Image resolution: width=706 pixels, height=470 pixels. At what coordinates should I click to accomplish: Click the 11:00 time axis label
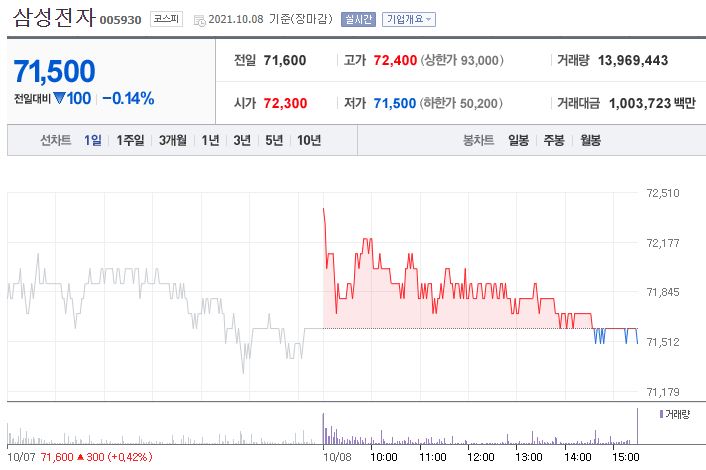click(x=433, y=457)
